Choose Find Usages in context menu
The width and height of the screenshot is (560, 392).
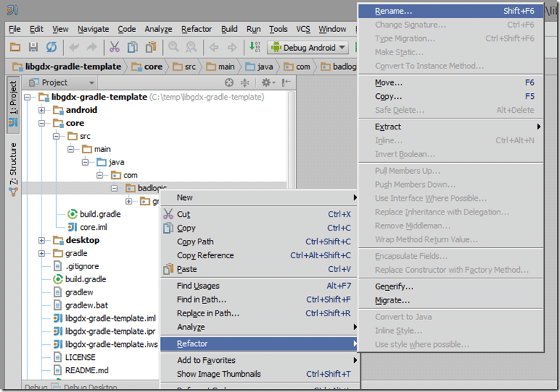click(x=259, y=286)
